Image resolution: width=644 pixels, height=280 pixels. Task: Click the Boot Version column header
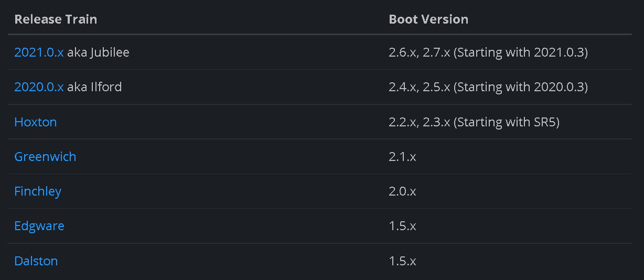[428, 19]
